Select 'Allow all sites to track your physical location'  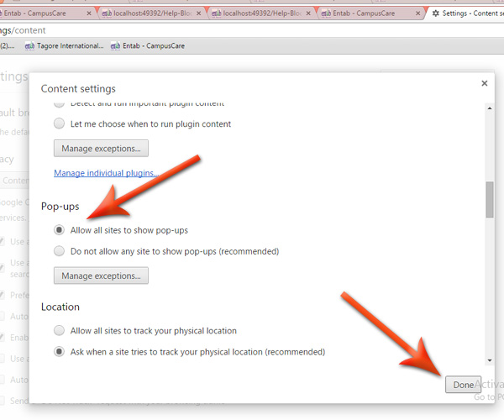coord(60,331)
